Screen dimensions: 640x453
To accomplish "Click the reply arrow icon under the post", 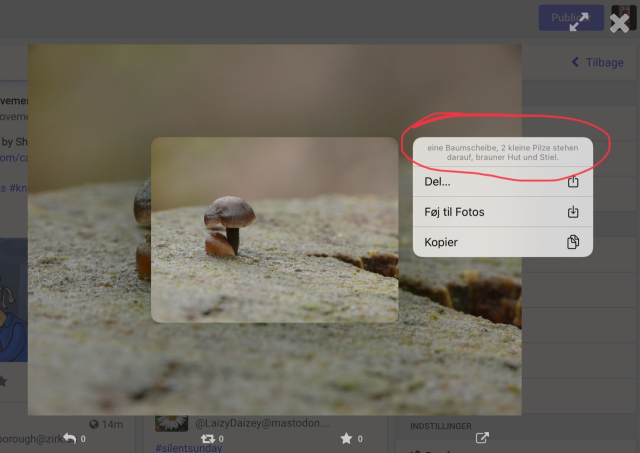I will [x=69, y=438].
